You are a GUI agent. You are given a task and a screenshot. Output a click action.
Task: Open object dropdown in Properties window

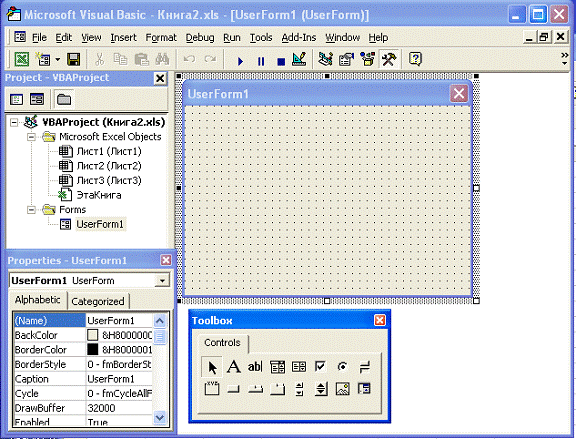pyautogui.click(x=162, y=281)
